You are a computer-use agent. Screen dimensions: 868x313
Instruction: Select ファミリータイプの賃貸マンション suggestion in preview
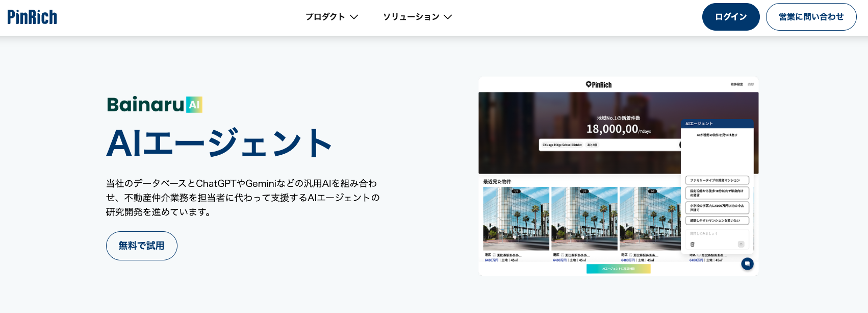point(717,180)
